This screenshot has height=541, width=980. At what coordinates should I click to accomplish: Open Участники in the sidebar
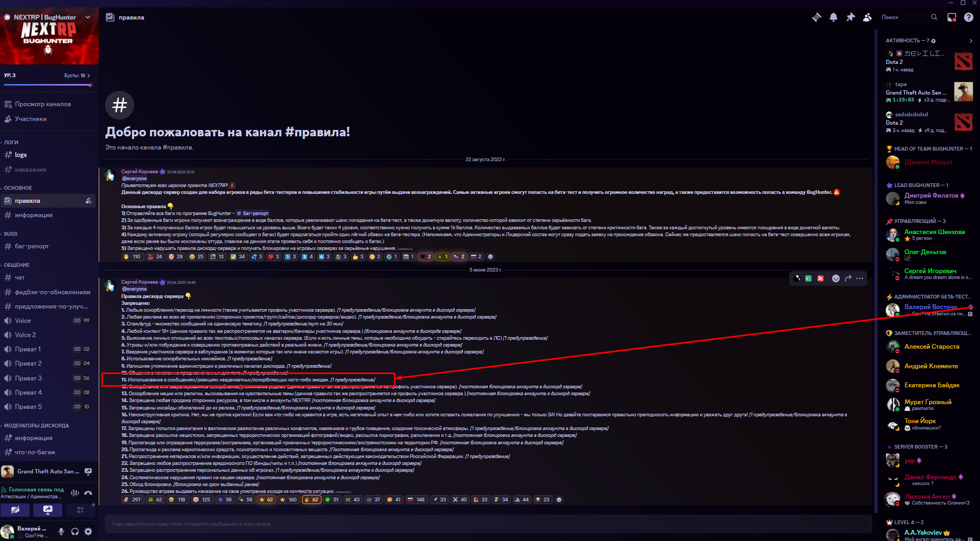click(31, 119)
